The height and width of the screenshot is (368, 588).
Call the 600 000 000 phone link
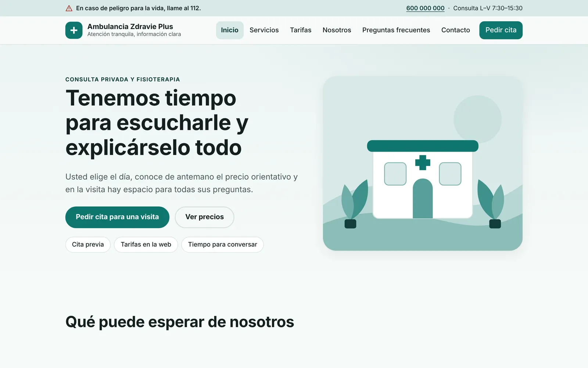click(x=425, y=8)
